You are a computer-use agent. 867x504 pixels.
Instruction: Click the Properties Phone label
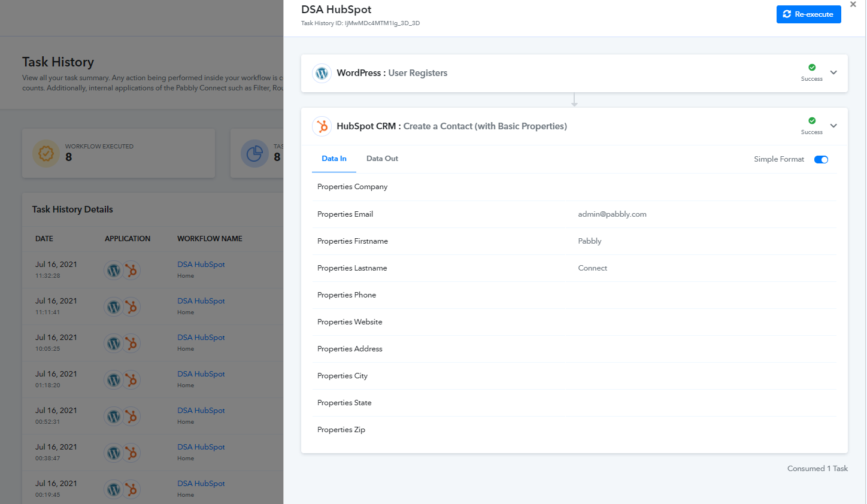[347, 295]
